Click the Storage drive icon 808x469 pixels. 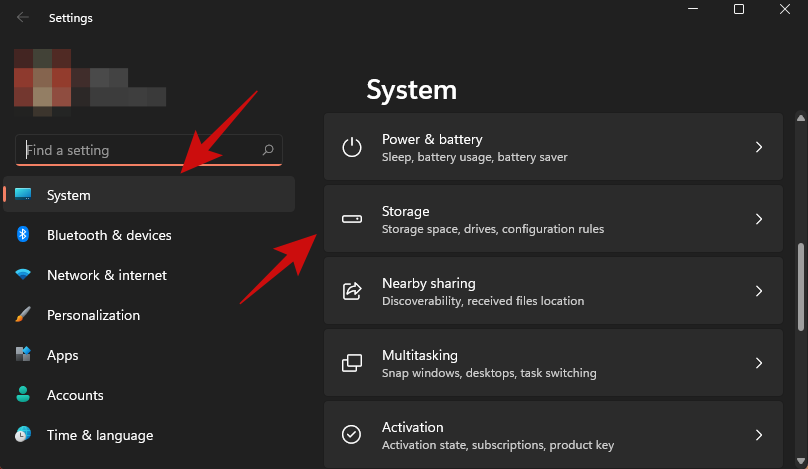(352, 219)
